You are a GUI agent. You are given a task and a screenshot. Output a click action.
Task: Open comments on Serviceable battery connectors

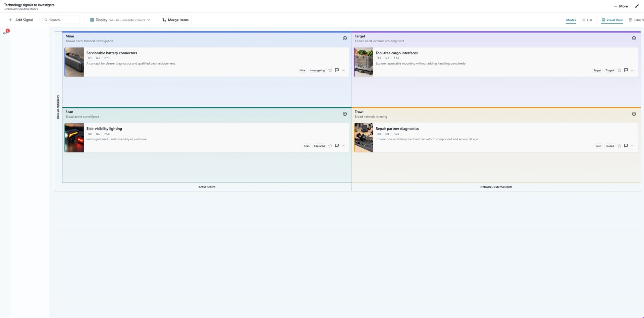click(337, 70)
